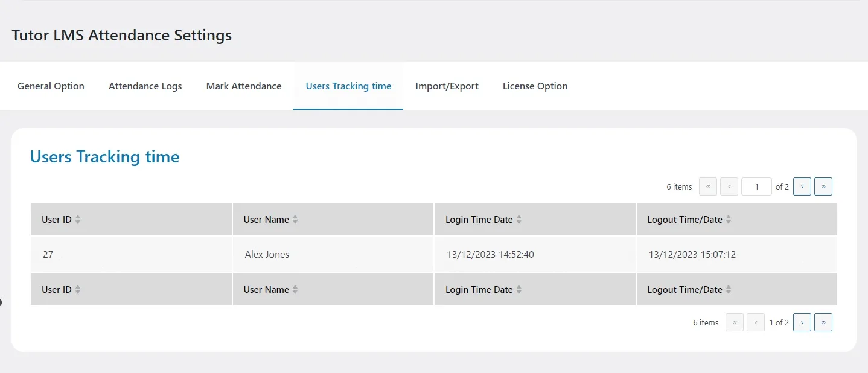Sort using bottom Logout Time/Date arrows
This screenshot has height=373, width=868.
(x=727, y=289)
